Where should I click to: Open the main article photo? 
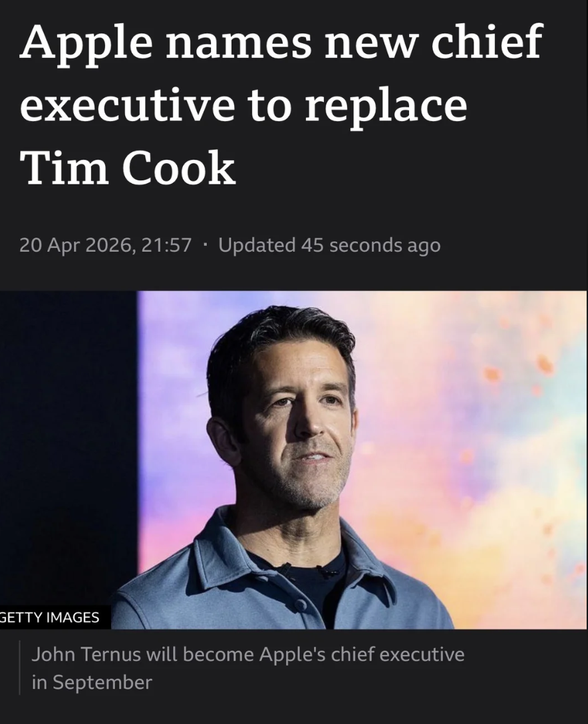293,459
